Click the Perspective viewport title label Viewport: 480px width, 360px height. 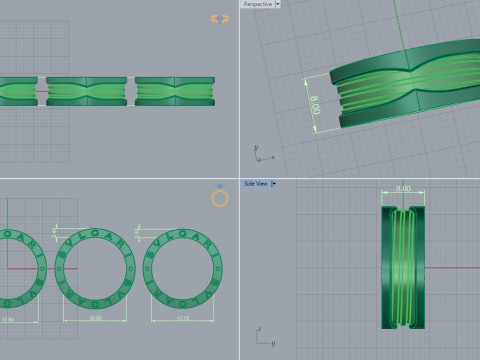(257, 4)
